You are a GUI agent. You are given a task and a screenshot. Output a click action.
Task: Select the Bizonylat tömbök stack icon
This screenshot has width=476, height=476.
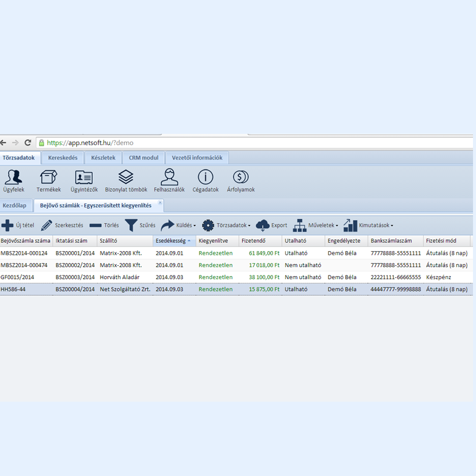point(126,177)
